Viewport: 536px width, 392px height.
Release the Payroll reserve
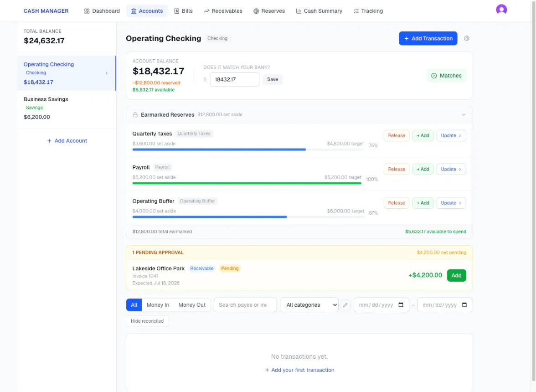(x=396, y=169)
